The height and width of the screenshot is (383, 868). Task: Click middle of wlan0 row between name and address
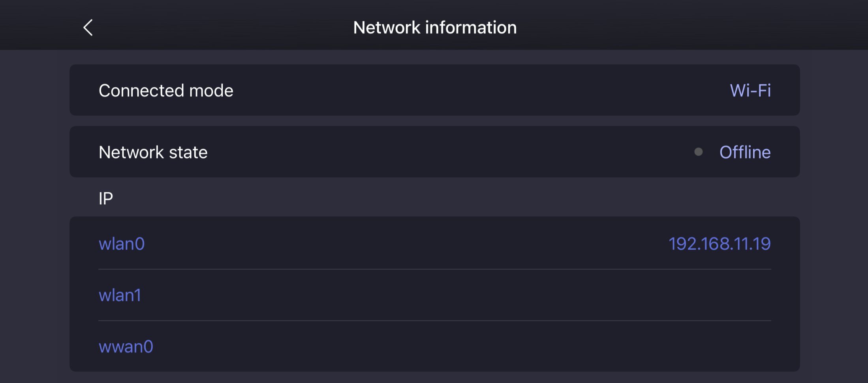pyautogui.click(x=407, y=244)
